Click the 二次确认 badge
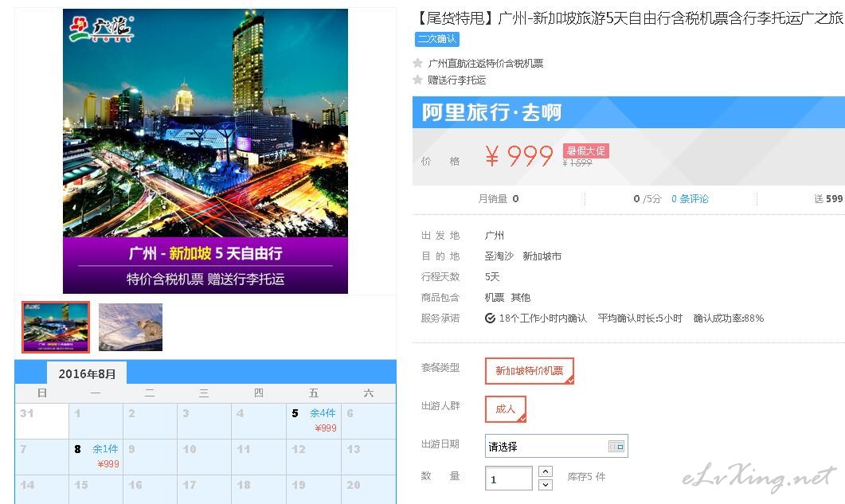 (437, 39)
